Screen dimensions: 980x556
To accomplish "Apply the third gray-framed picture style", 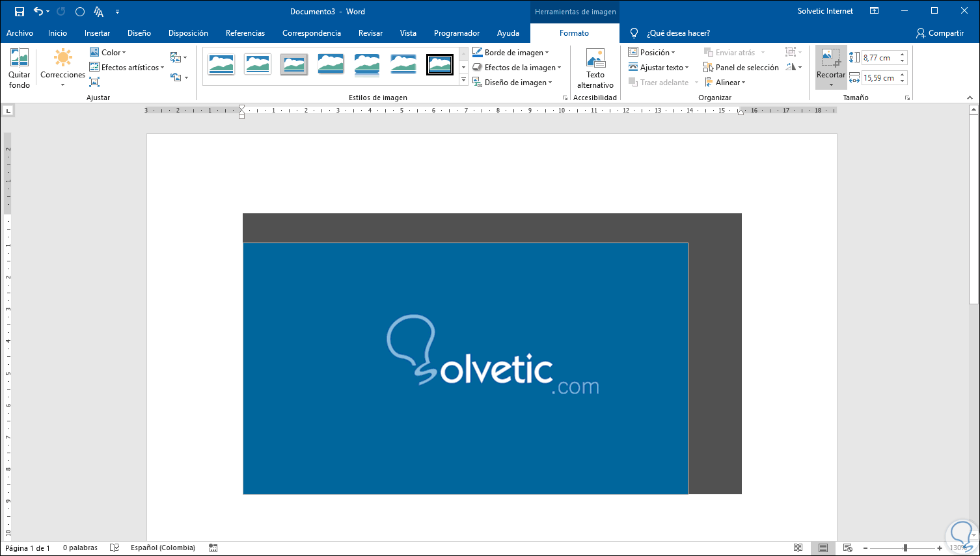I will pyautogui.click(x=294, y=64).
